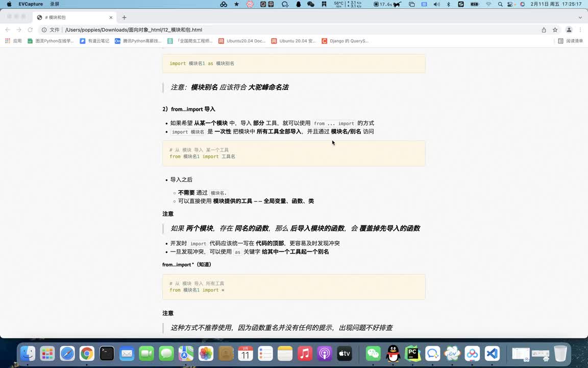Open 有道云笔记 bookmark

[x=94, y=41]
